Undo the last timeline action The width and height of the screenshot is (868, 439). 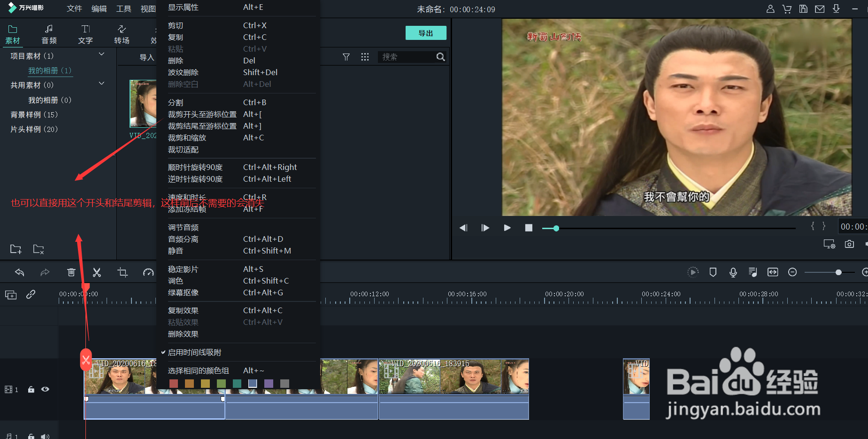(x=20, y=272)
